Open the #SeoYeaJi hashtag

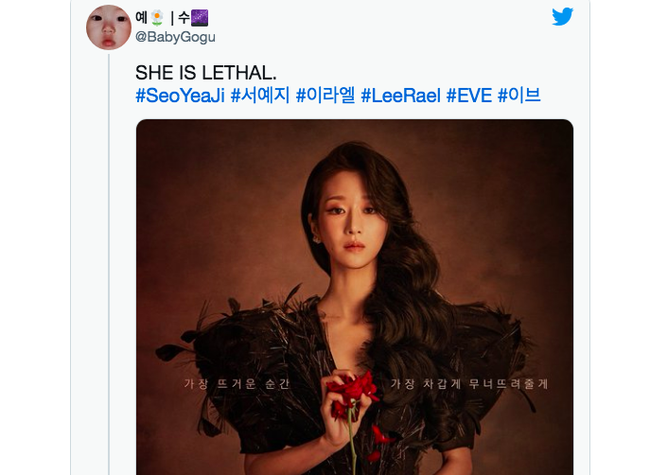(x=180, y=95)
